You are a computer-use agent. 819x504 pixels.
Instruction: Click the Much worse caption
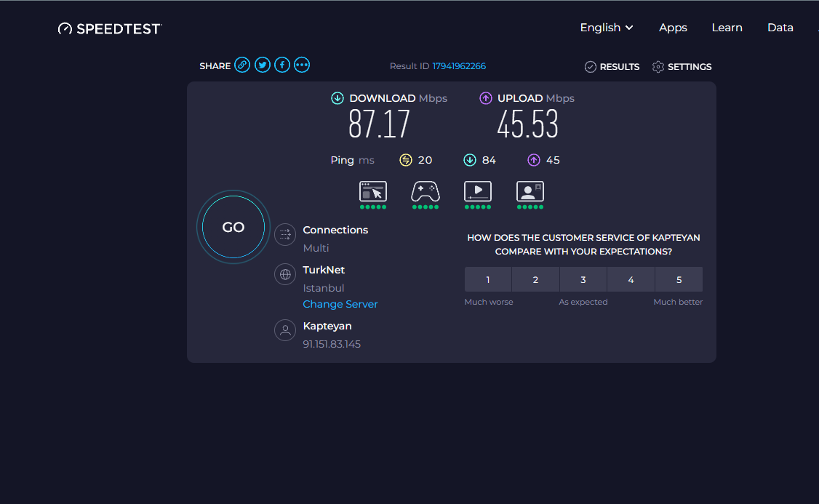pos(489,302)
